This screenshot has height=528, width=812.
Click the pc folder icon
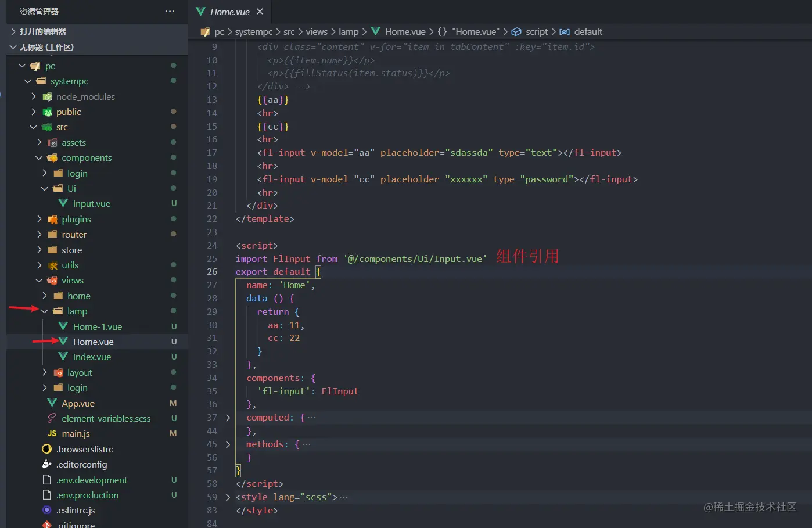click(x=35, y=66)
